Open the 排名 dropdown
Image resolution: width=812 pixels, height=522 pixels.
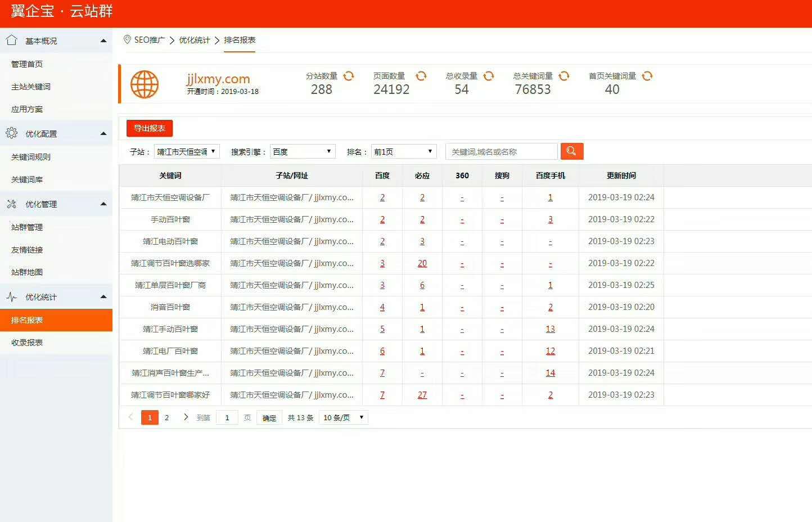point(404,151)
